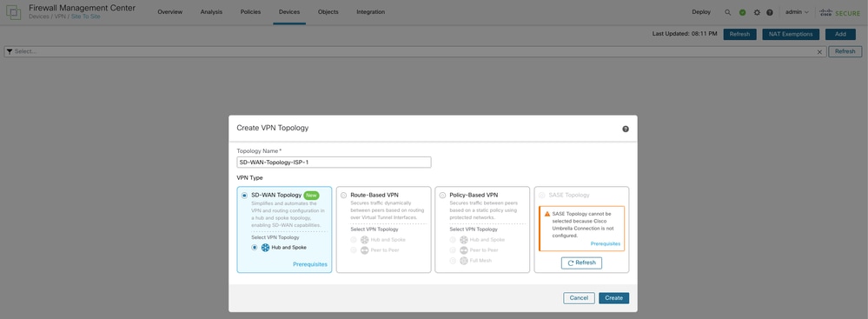
Task: Click Policy-Based VPN Full Mesh icon
Action: pyautogui.click(x=463, y=261)
